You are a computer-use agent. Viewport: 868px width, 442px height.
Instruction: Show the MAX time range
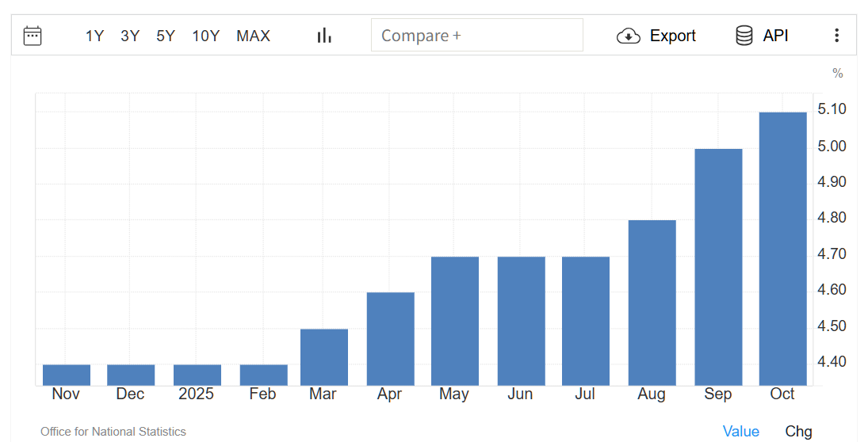253,36
